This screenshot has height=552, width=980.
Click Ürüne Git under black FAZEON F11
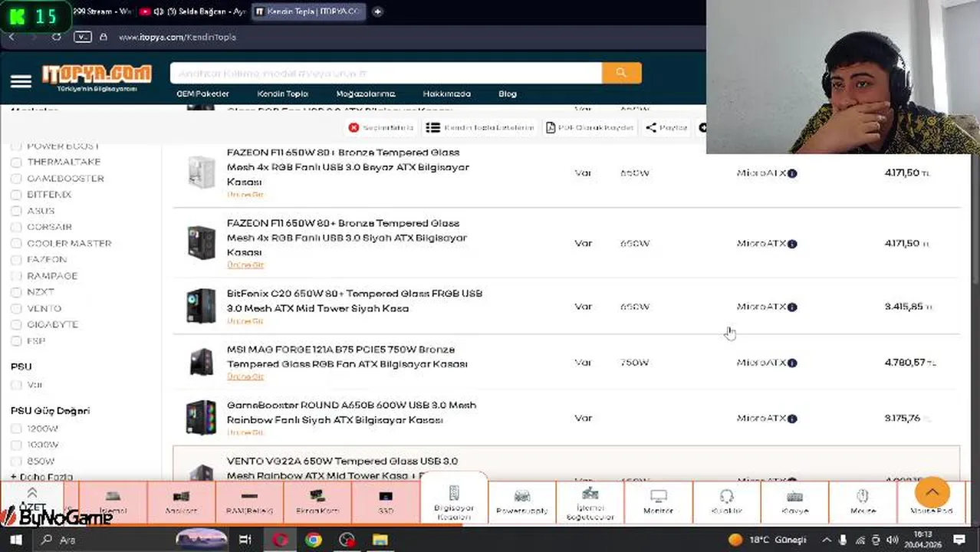(245, 265)
